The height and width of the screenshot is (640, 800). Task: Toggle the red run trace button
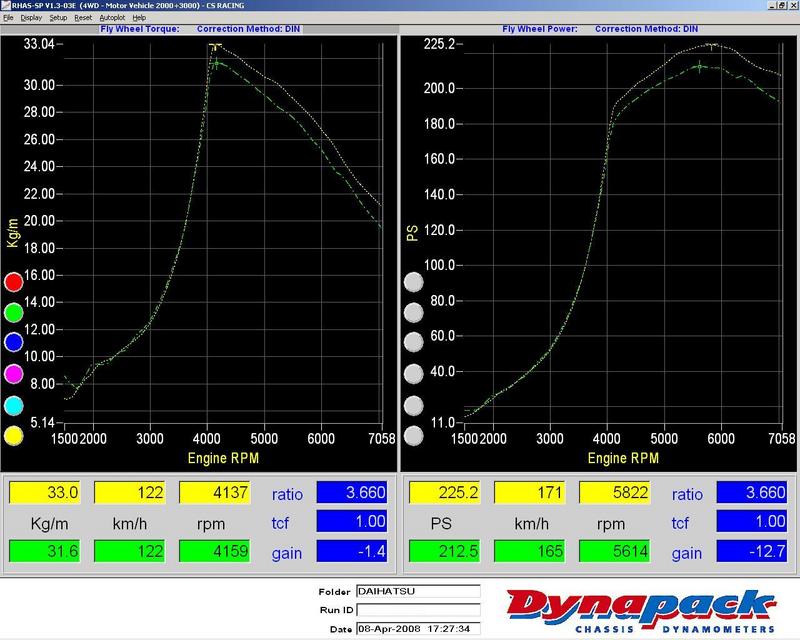tap(14, 282)
